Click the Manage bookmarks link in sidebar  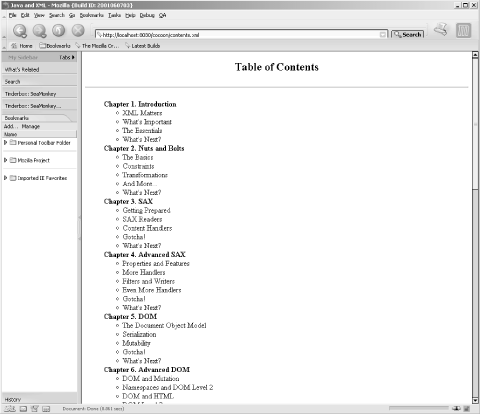[x=31, y=126]
